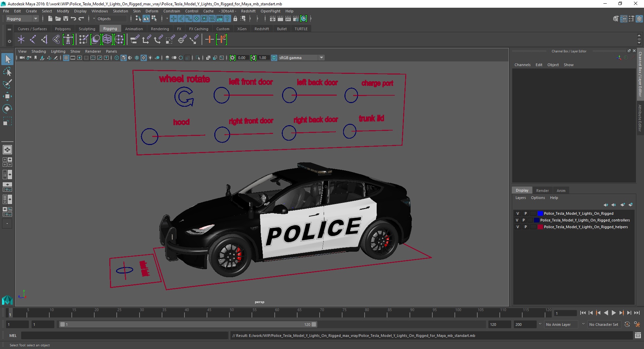The image size is (644, 349).
Task: Open the Deform menu
Action: click(152, 11)
